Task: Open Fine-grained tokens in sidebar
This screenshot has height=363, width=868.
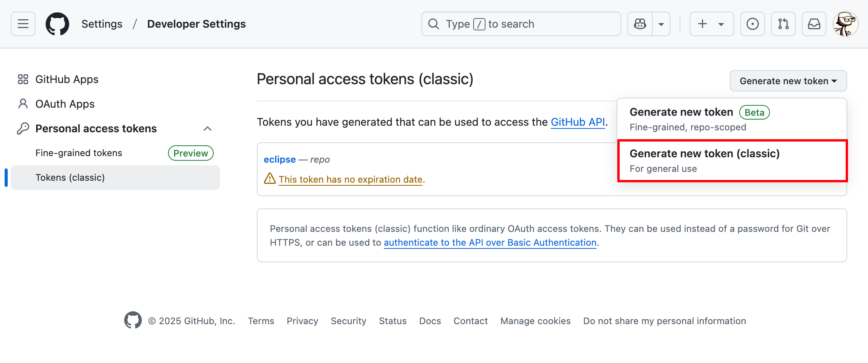Action: click(x=79, y=153)
